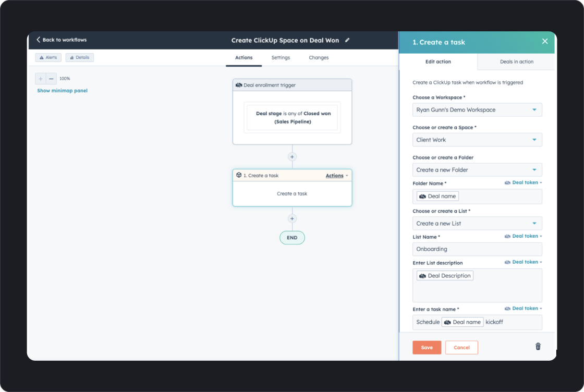Show minimap panel link
This screenshot has width=584, height=392.
click(62, 91)
